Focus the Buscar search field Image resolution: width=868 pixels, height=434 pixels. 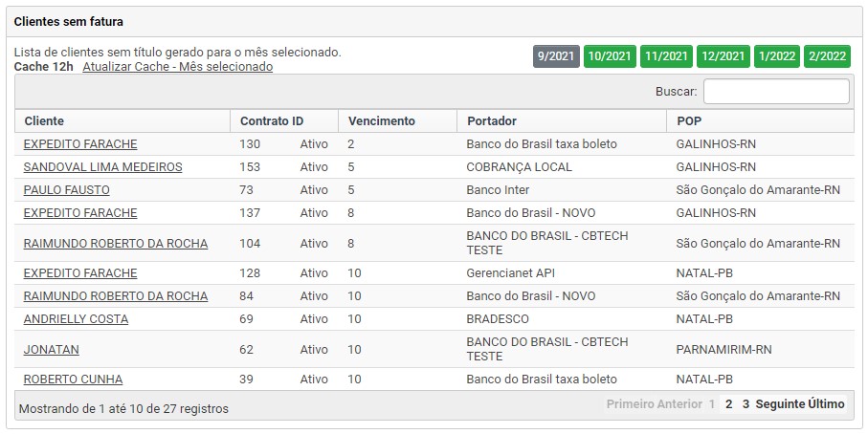[775, 92]
